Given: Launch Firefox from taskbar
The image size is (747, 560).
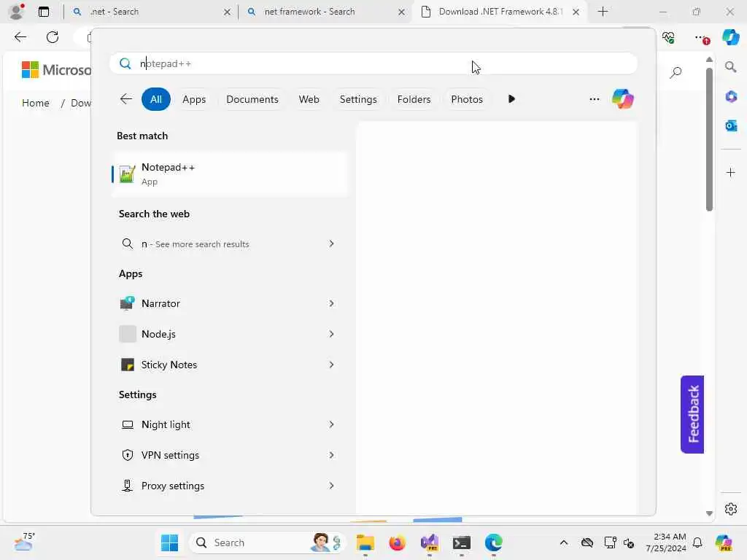Looking at the screenshot, I should [x=398, y=542].
